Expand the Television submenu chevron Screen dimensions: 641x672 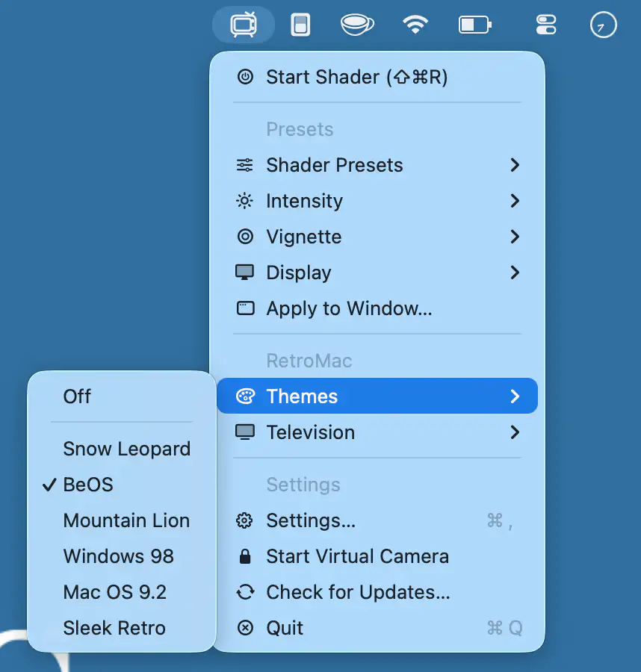(515, 432)
